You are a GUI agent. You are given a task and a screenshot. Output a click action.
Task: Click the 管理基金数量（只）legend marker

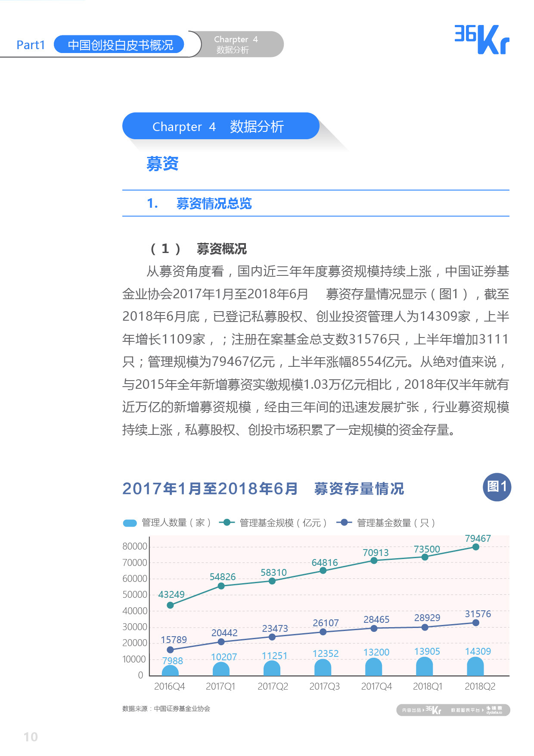[x=344, y=523]
